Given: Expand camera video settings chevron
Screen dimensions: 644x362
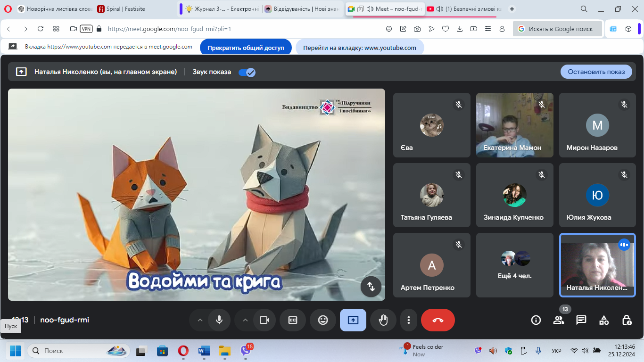Looking at the screenshot, I should (245, 320).
